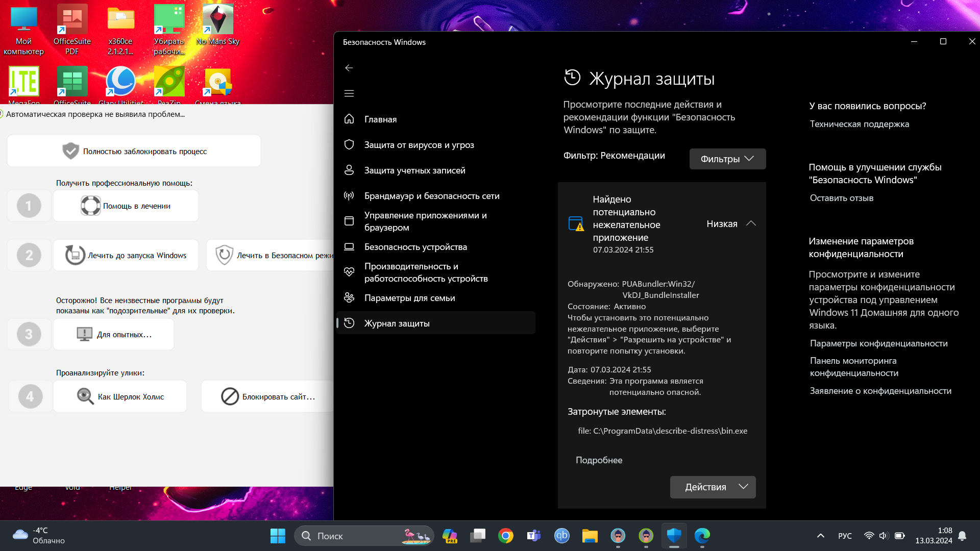
Task: Open the Filters dropdown
Action: click(727, 159)
